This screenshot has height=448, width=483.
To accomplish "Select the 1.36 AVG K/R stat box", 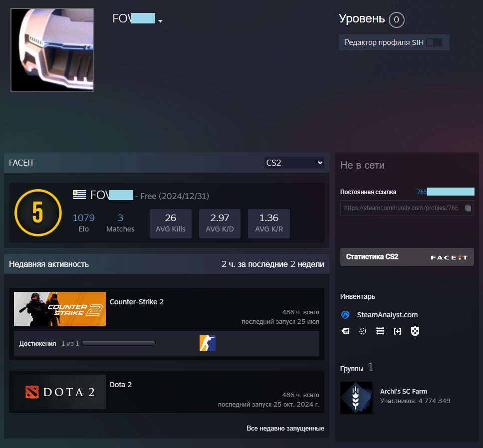I will (269, 224).
